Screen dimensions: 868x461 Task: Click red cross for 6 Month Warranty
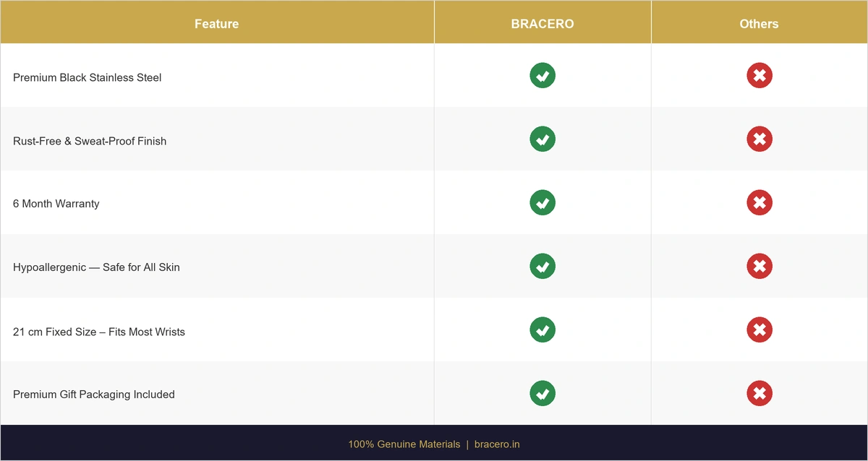[759, 202]
